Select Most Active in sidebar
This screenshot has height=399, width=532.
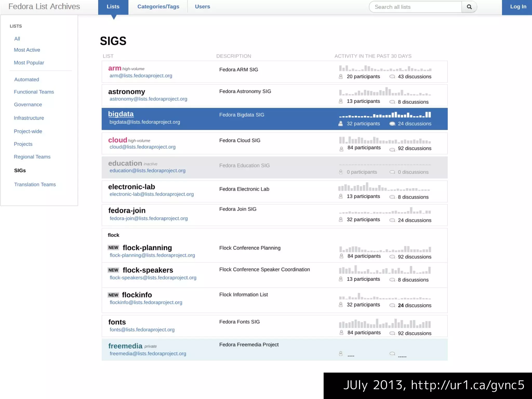(27, 50)
